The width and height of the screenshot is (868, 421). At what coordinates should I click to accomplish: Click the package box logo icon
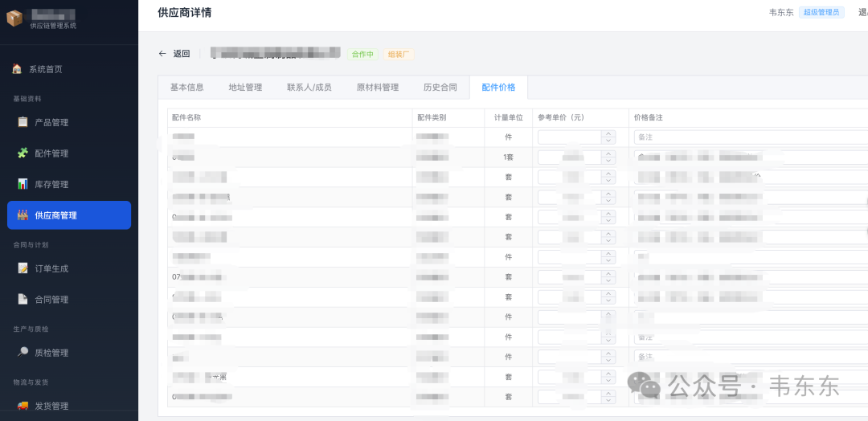pos(14,18)
